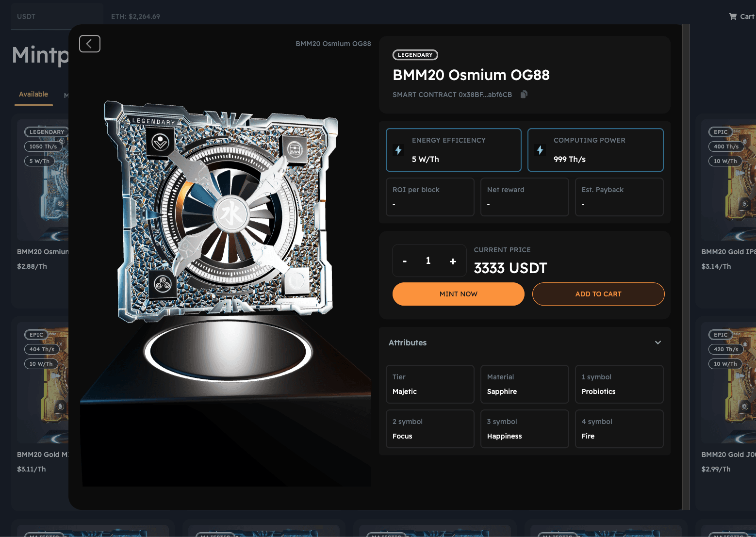The image size is (756, 537).
Task: Click the quantity value field
Action: coord(428,261)
